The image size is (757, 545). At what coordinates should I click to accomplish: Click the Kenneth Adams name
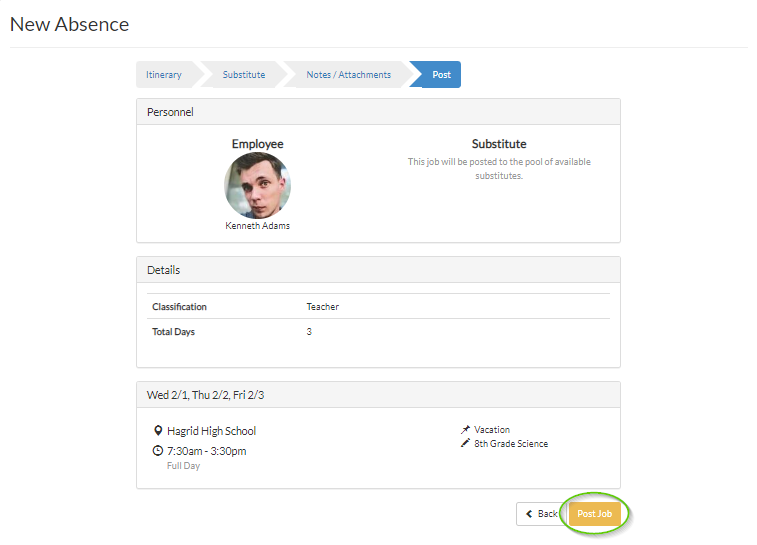pyautogui.click(x=257, y=225)
